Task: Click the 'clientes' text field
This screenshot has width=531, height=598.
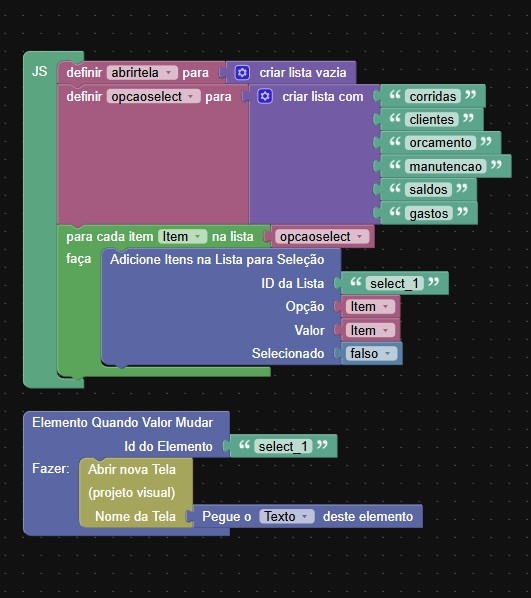Action: pyautogui.click(x=431, y=120)
